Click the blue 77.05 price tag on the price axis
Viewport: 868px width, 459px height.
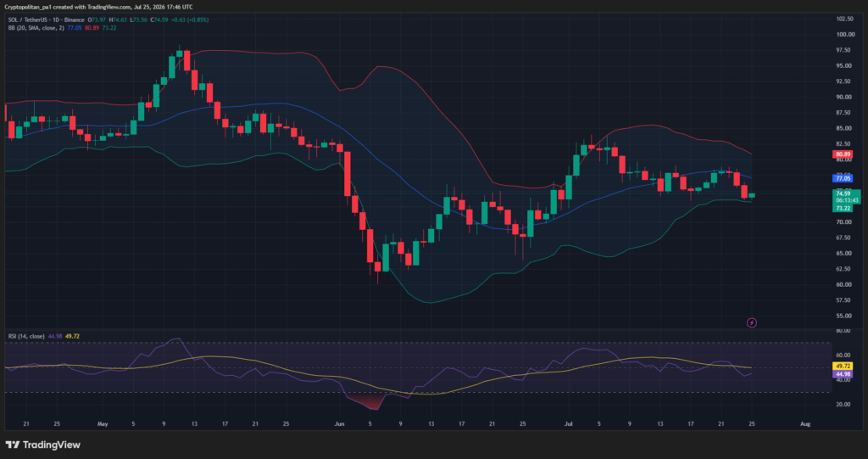pyautogui.click(x=843, y=178)
